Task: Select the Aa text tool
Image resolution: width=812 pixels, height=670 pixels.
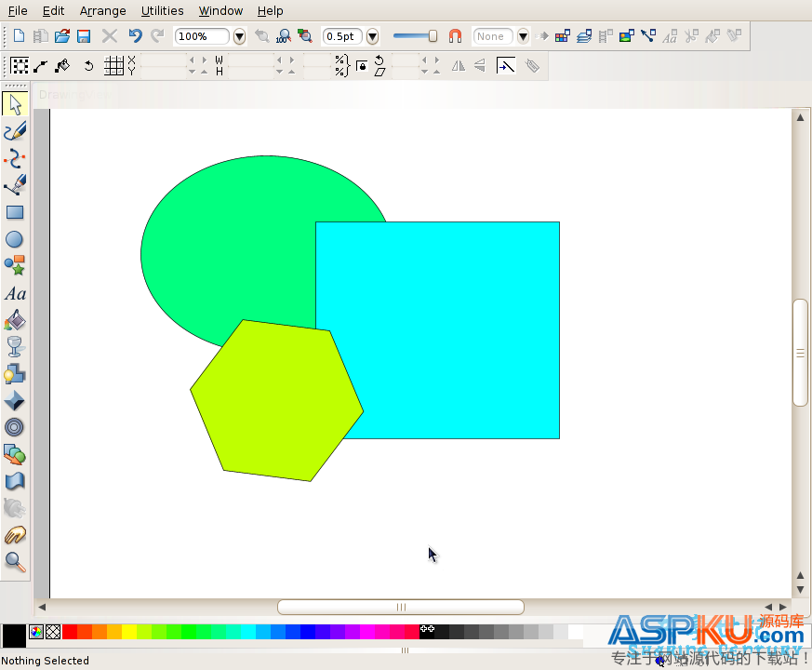Action: click(15, 294)
